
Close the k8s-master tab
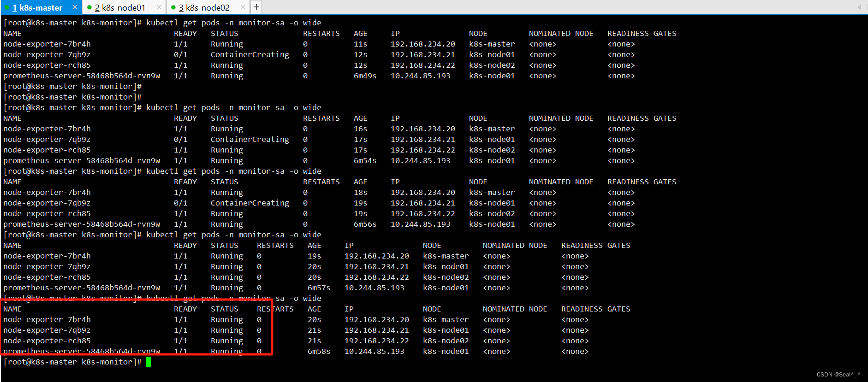click(75, 7)
